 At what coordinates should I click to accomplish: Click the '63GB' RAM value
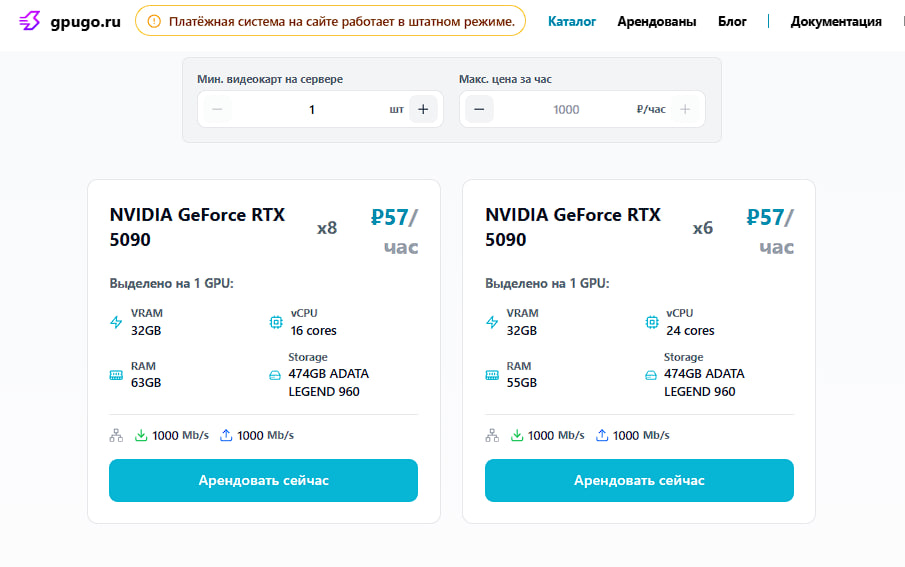point(145,383)
